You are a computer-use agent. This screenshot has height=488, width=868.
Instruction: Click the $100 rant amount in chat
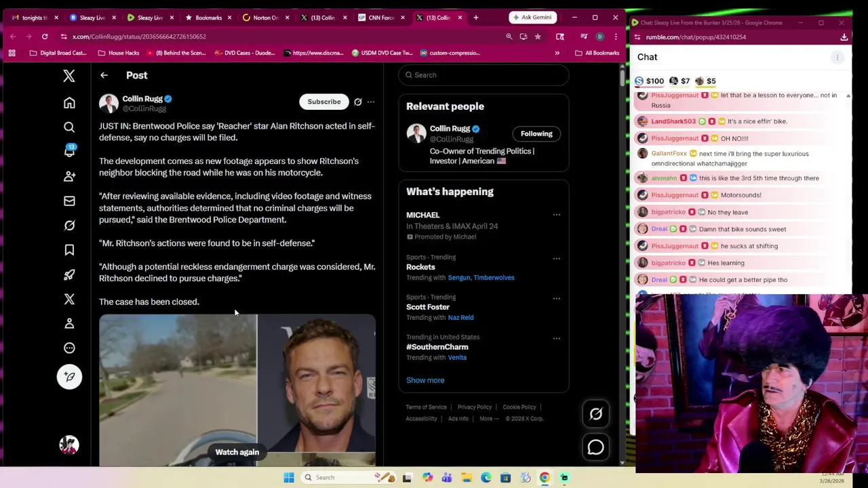pyautogui.click(x=650, y=81)
